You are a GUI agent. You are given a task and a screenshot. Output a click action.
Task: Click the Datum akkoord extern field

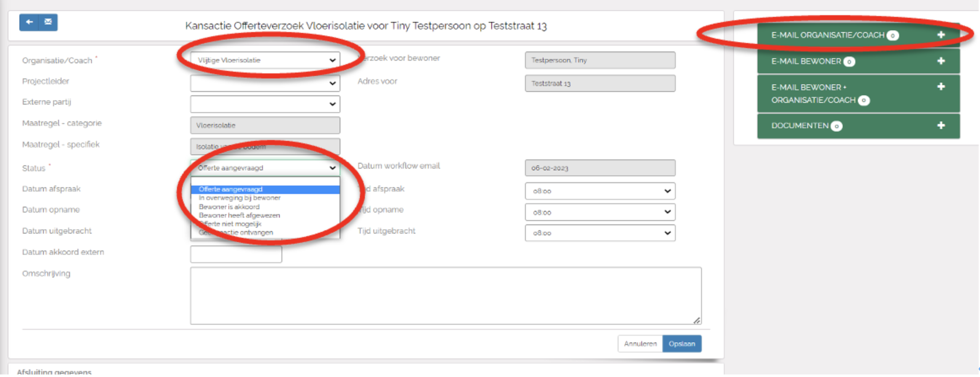236,254
